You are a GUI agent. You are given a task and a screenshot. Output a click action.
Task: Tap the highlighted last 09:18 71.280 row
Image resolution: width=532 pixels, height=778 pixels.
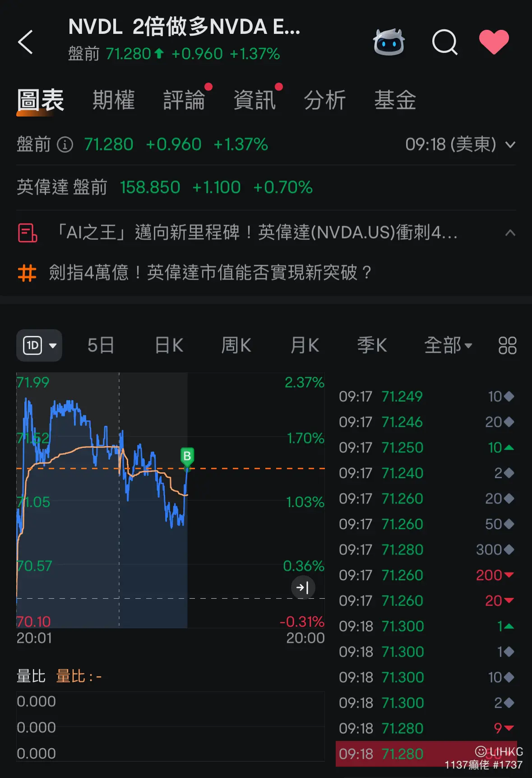tap(426, 754)
